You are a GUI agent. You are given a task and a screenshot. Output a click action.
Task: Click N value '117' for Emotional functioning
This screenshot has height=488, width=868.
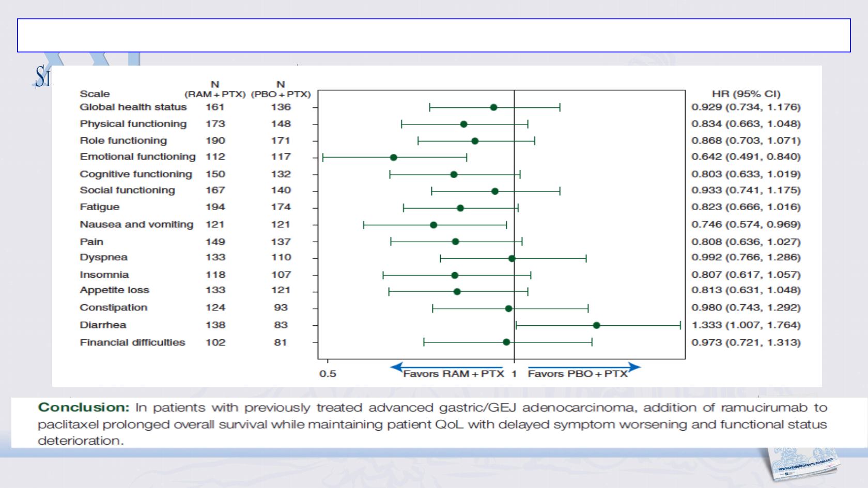pyautogui.click(x=281, y=156)
